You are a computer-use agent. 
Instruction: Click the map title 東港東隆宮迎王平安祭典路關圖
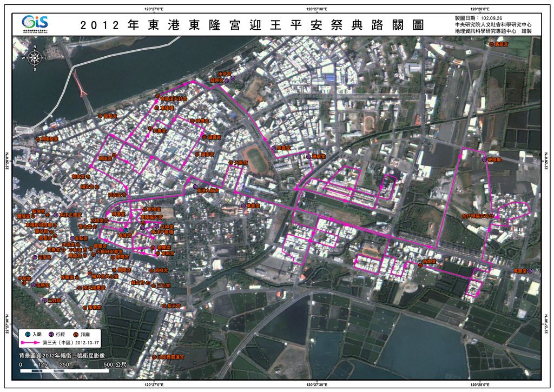[252, 25]
